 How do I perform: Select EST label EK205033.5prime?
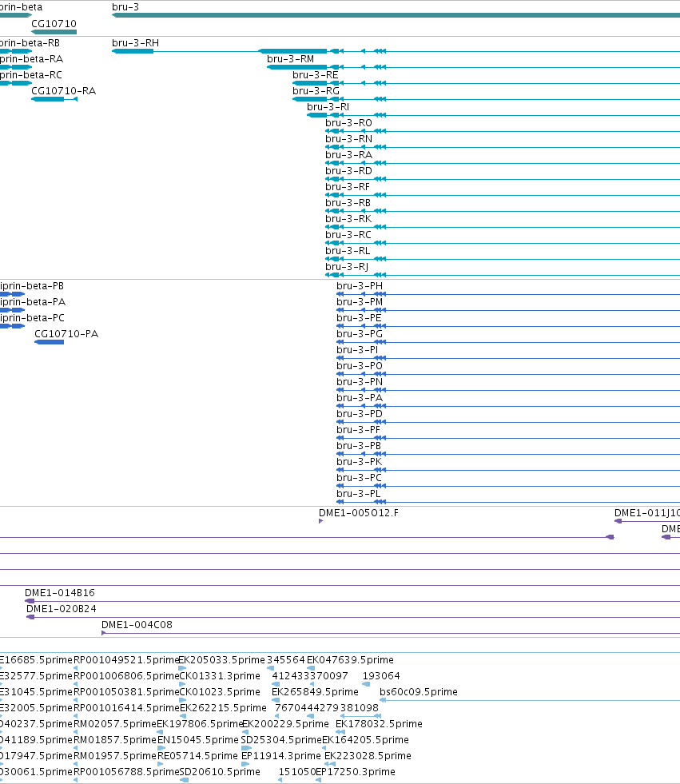click(x=221, y=660)
